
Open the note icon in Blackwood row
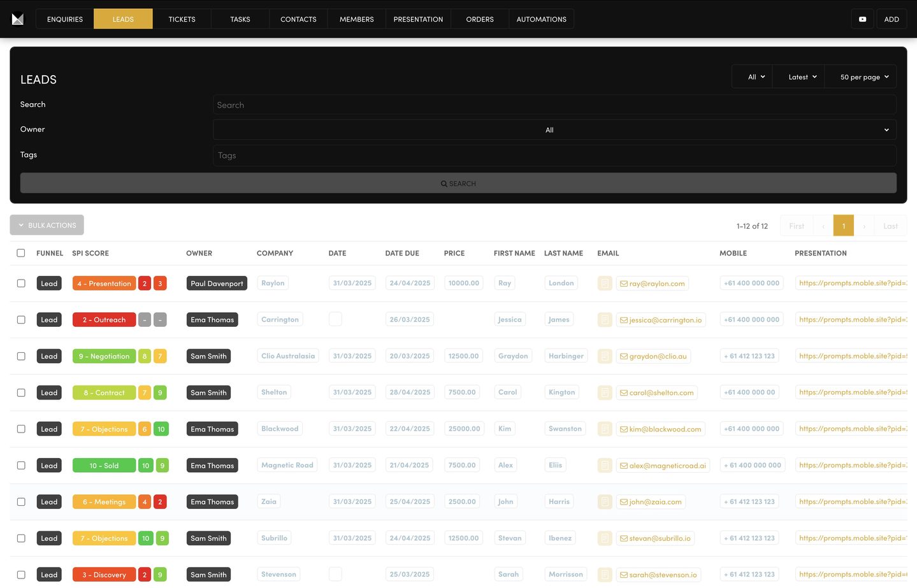pyautogui.click(x=605, y=429)
